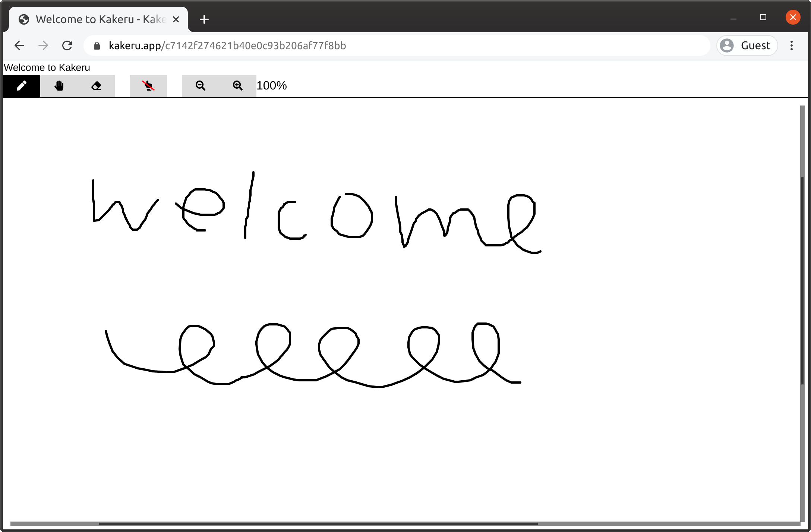Click the 100% zoom level text
Viewport: 811px width, 532px height.
[x=272, y=86]
